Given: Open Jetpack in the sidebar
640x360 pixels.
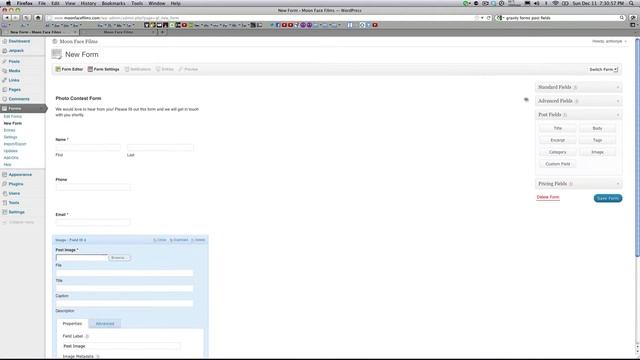Looking at the screenshot, I should [16, 51].
